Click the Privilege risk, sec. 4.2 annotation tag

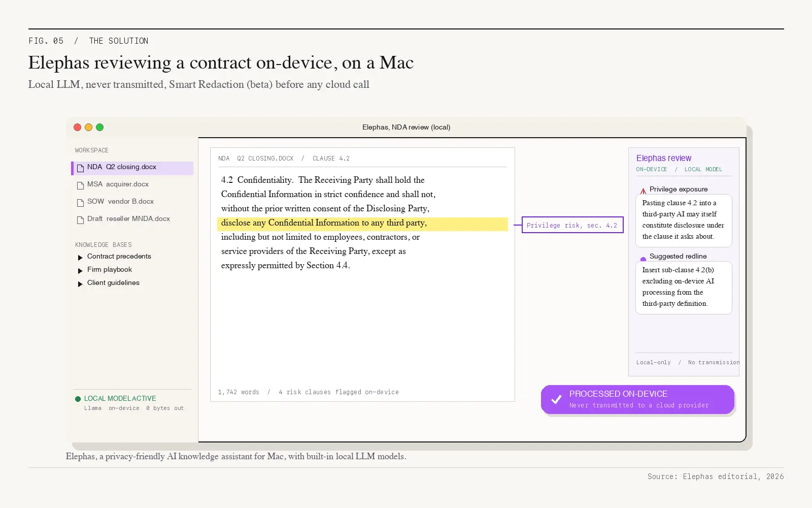pos(572,225)
